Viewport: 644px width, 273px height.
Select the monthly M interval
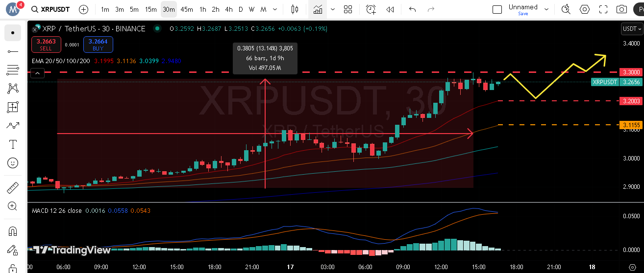coord(264,9)
